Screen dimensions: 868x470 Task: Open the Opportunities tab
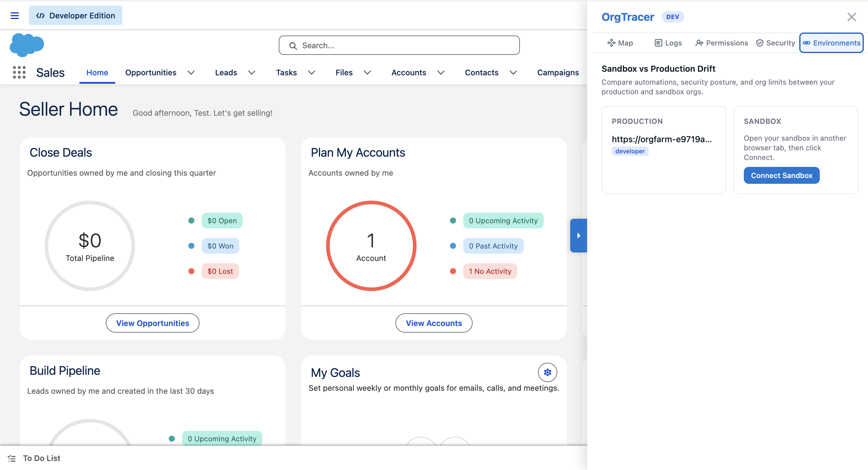[151, 72]
